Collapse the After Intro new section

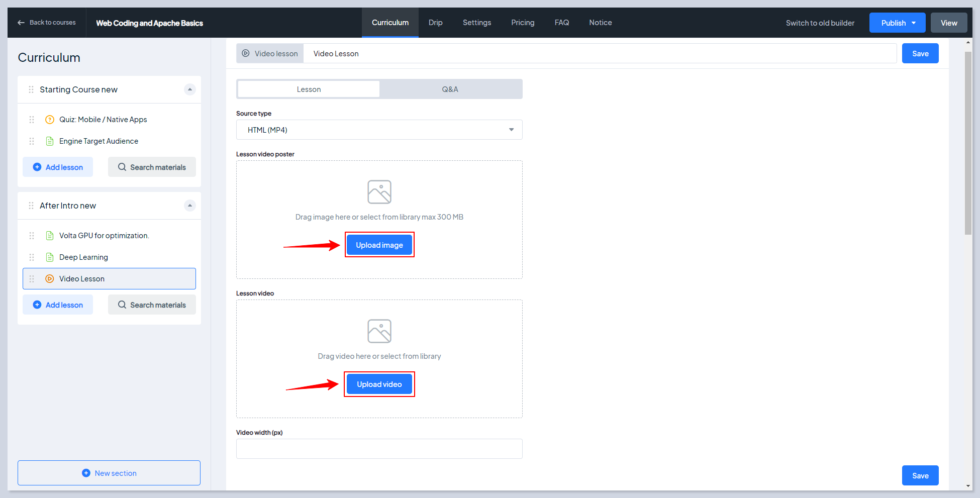tap(189, 206)
